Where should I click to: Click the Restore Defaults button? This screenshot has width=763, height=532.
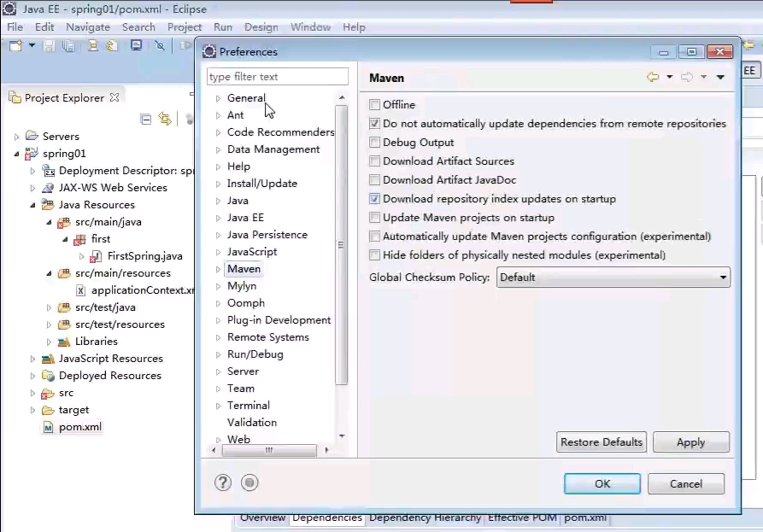tap(602, 442)
